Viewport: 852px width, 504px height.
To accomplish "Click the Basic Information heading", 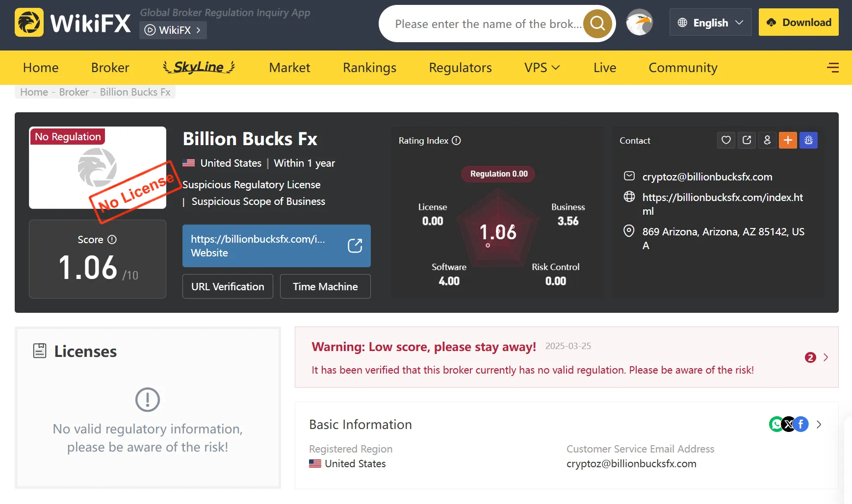I will pyautogui.click(x=361, y=425).
